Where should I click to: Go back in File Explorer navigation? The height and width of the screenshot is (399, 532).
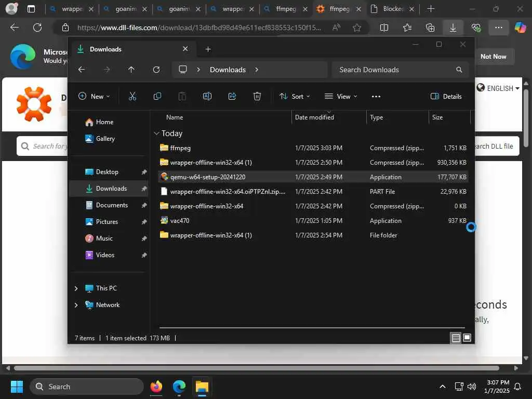pyautogui.click(x=82, y=70)
